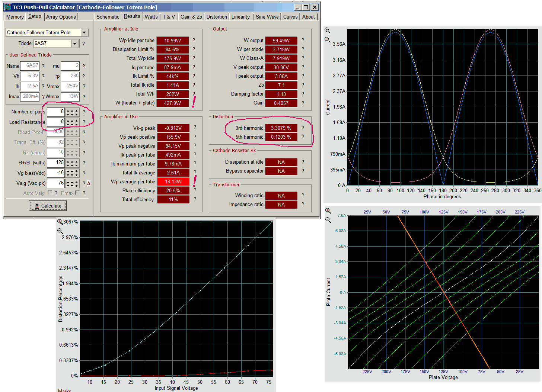542x392 pixels.
Task: Click the Load Resistance stepper arrows
Action: pyautogui.click(x=73, y=122)
